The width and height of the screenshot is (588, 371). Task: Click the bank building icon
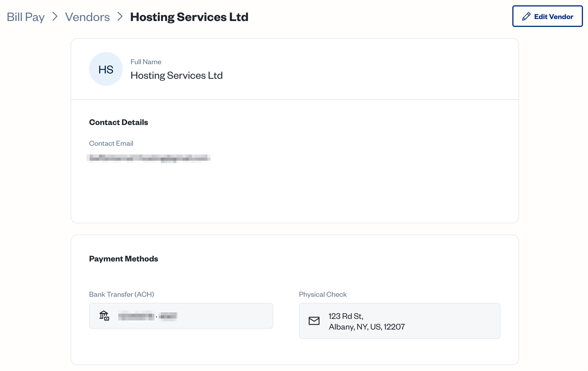tap(104, 316)
